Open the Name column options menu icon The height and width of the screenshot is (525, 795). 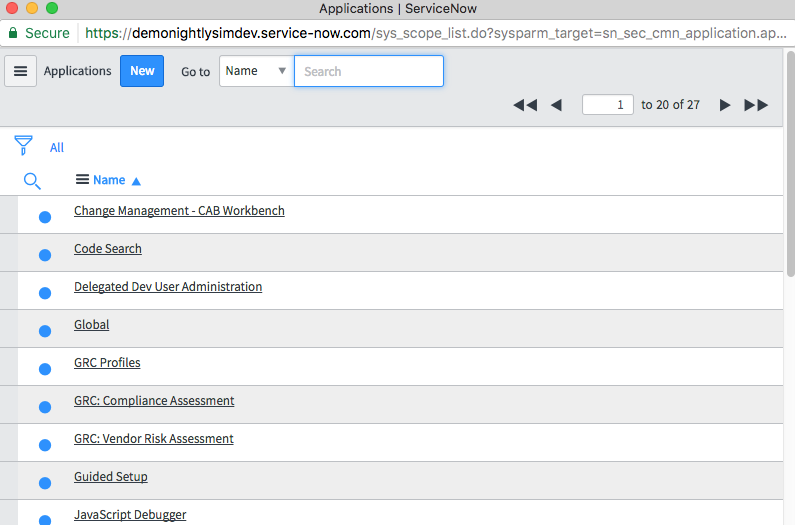pyautogui.click(x=82, y=180)
